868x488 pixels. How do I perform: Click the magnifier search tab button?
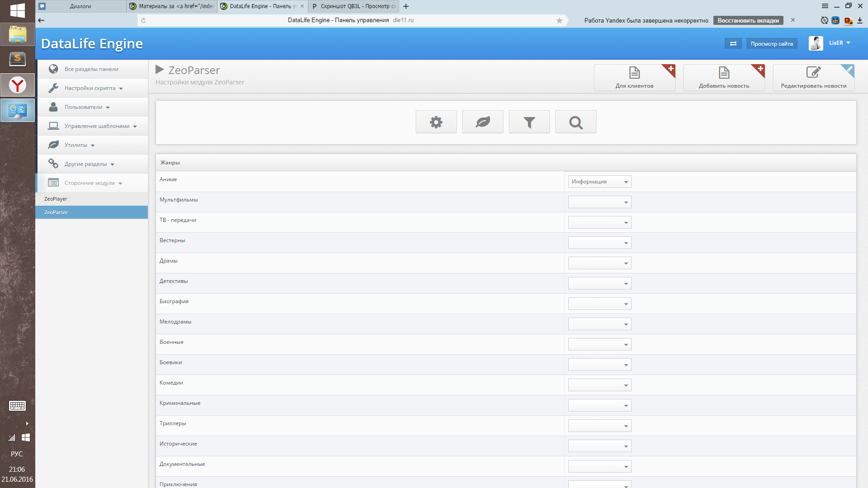click(x=576, y=122)
